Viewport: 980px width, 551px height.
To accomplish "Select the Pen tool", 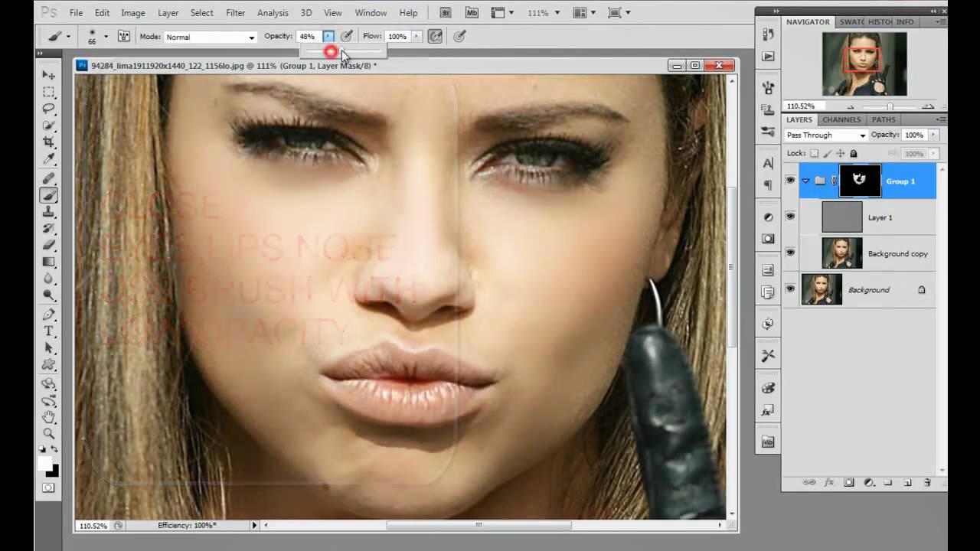I will point(49,315).
